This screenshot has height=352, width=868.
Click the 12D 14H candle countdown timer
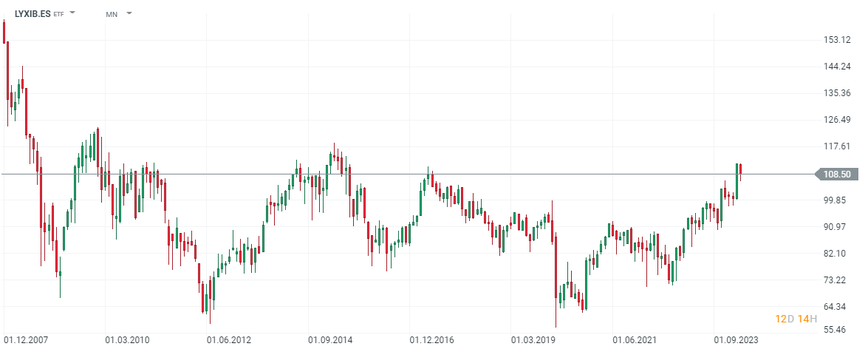[796, 319]
